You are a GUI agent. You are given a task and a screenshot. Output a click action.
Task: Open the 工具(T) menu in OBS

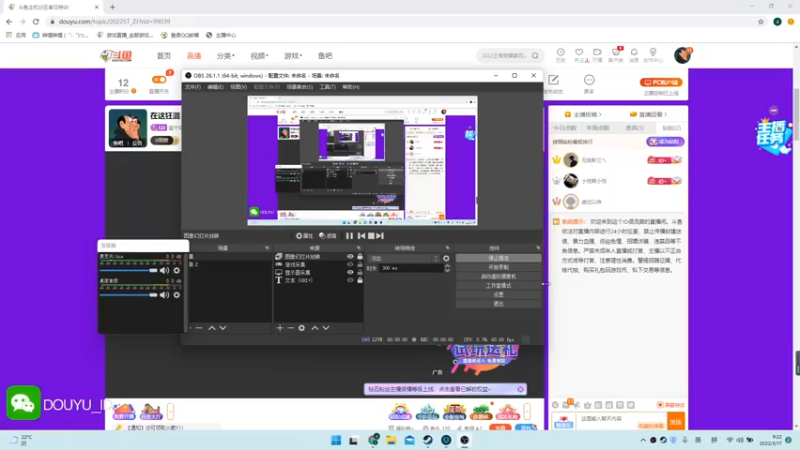(x=328, y=87)
